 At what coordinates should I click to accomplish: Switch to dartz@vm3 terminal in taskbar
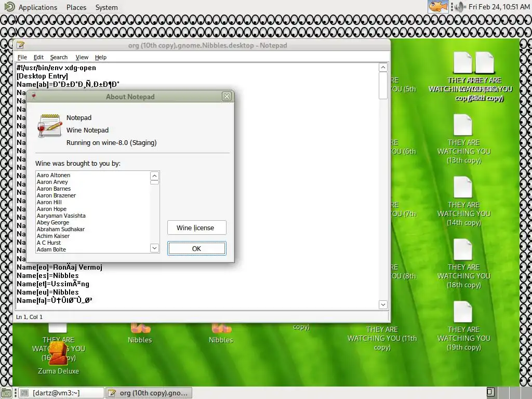click(x=61, y=393)
